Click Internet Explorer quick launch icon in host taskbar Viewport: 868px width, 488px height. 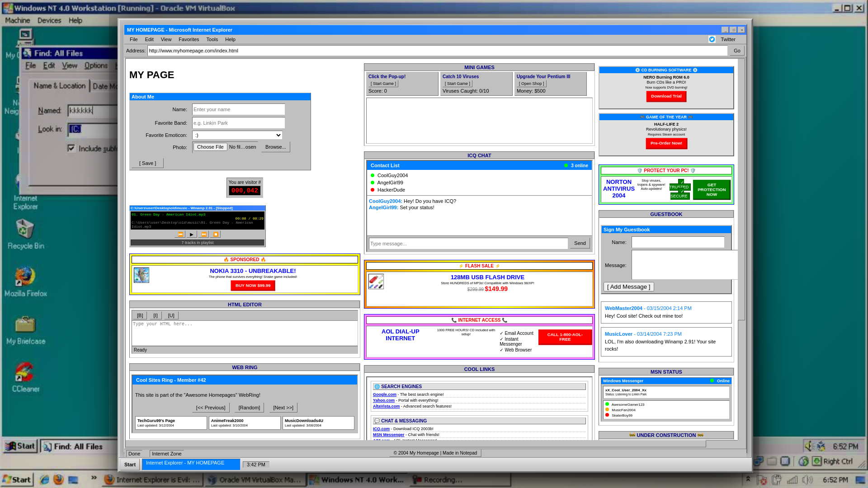point(44,479)
